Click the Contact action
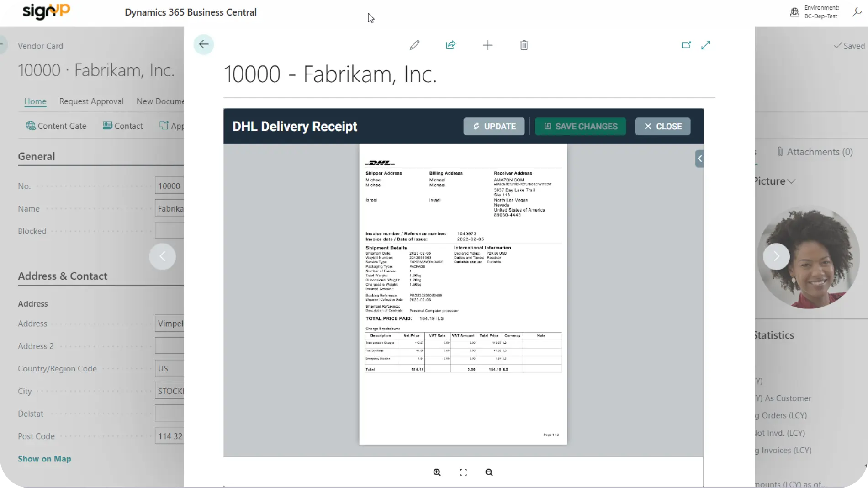868x488 pixels. click(x=122, y=126)
